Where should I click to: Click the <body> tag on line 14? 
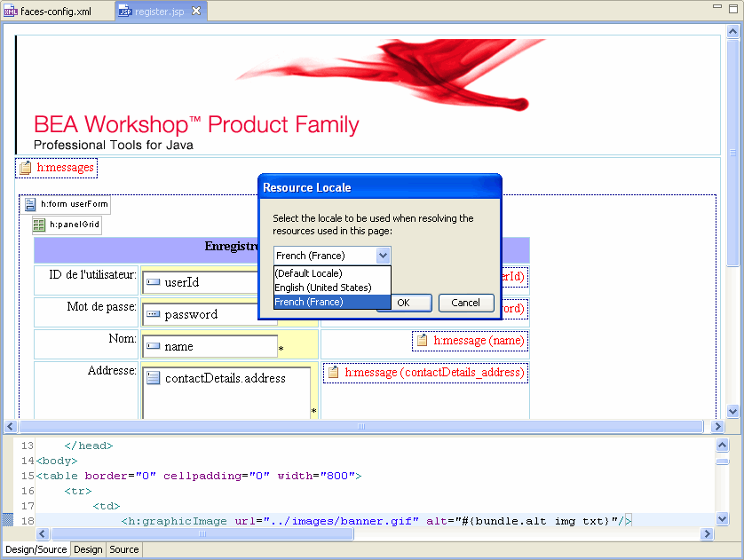[57, 461]
